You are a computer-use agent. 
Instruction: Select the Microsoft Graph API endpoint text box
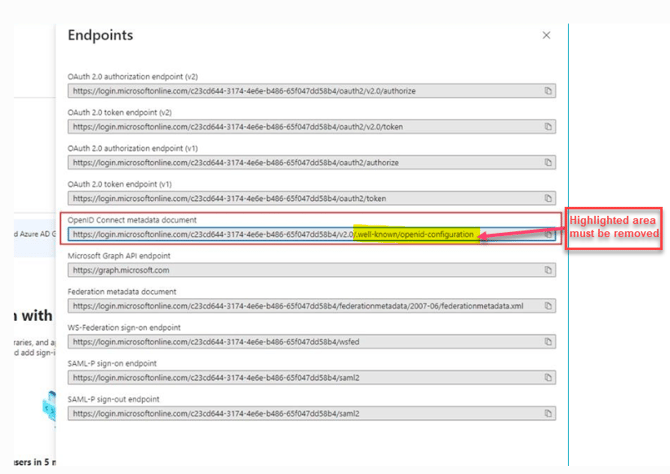click(300, 270)
